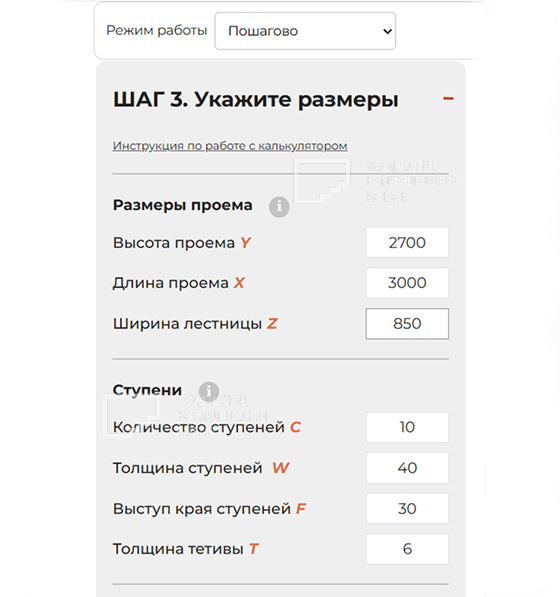Viewport: 560px width, 597px height.
Task: Click the ШАГ 3. Укажите размеры heading
Action: pos(255,100)
